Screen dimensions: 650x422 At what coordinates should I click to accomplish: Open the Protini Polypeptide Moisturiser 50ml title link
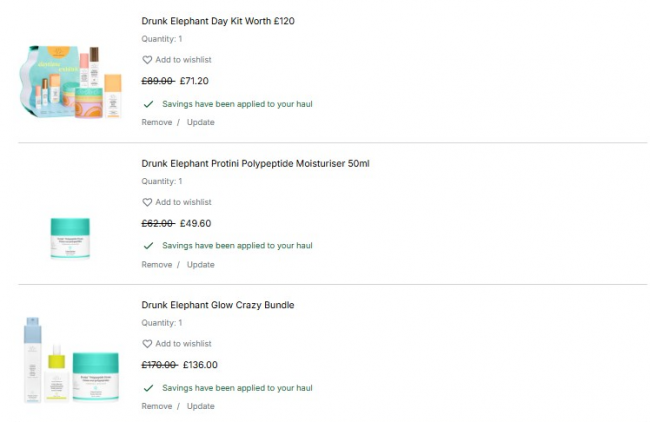[255, 163]
